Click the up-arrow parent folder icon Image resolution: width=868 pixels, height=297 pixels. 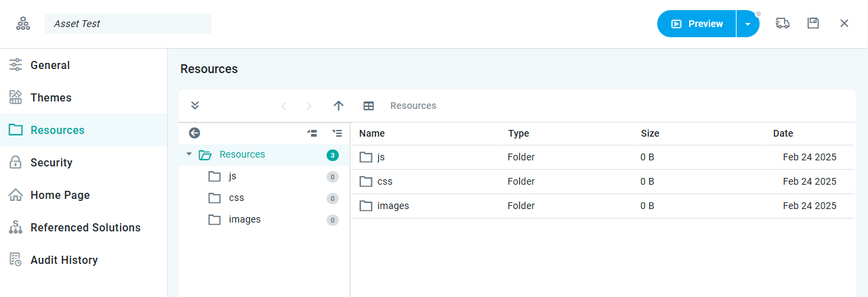tap(339, 106)
